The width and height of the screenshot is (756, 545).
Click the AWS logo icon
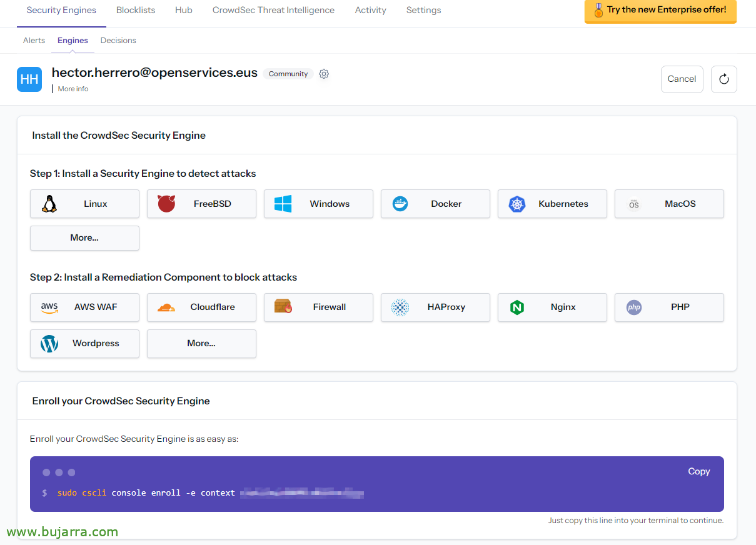click(x=49, y=307)
